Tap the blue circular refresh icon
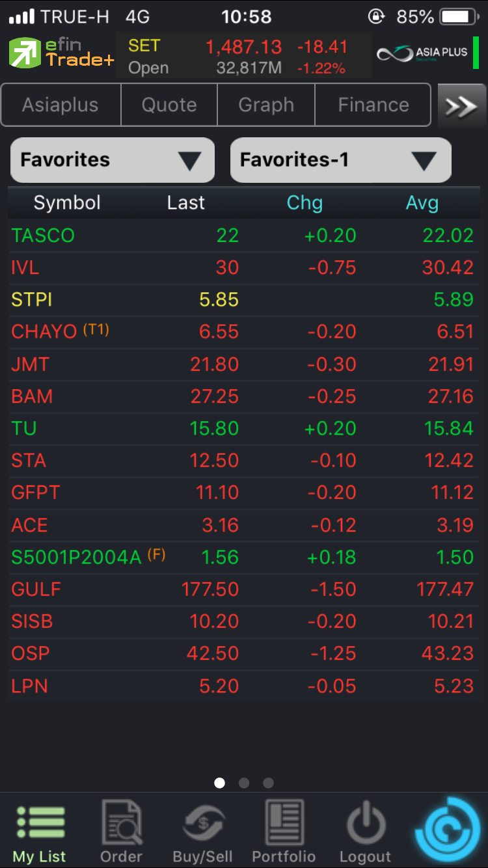The width and height of the screenshot is (488, 868). (450, 830)
